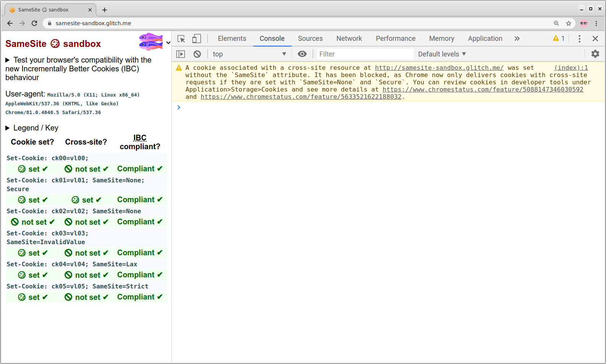Open the top execution context dropdown
The height and width of the screenshot is (364, 606).
pyautogui.click(x=249, y=54)
